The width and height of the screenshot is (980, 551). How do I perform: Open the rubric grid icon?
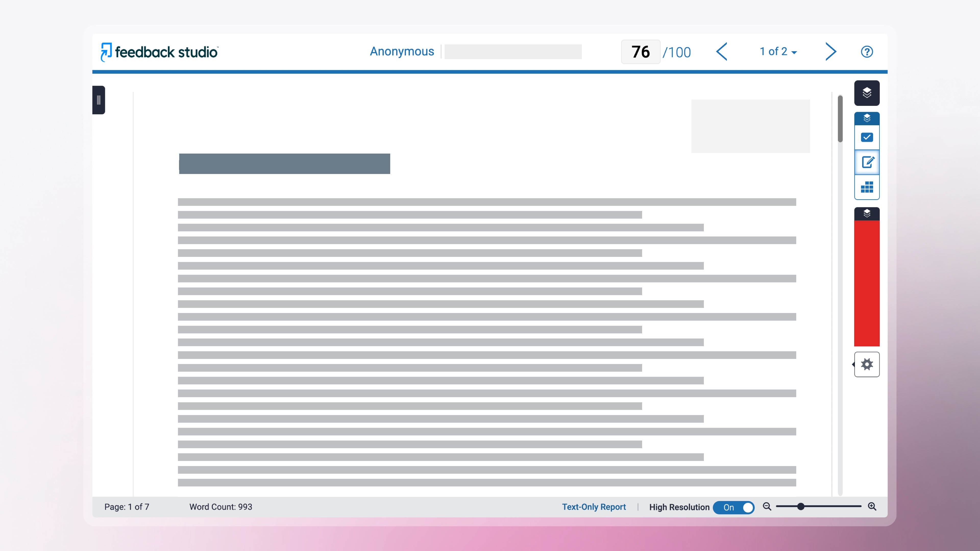[867, 187]
